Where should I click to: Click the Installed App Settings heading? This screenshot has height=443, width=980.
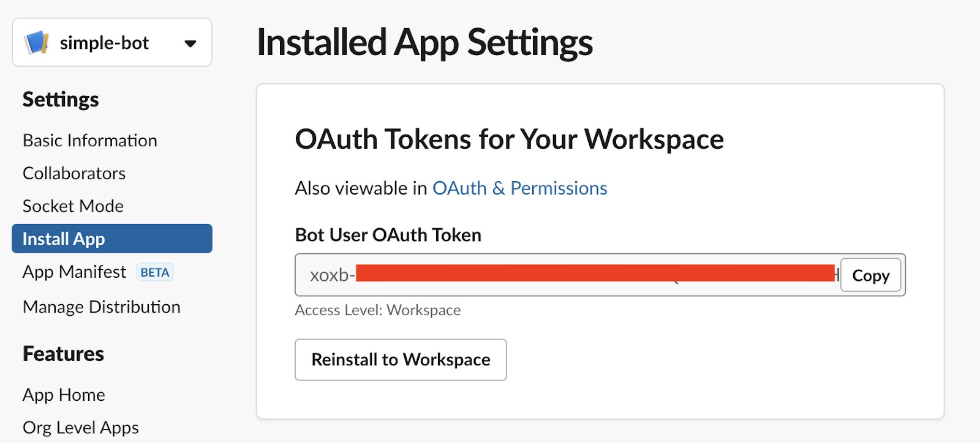[424, 43]
